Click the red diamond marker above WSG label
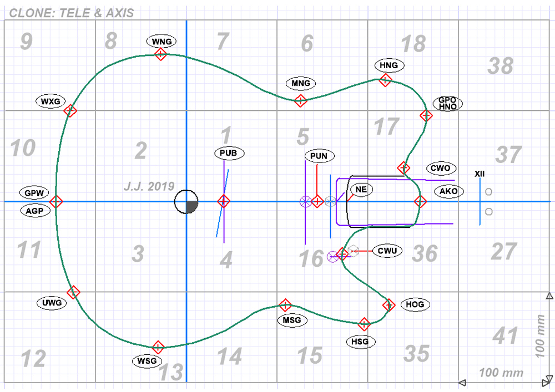 [158, 347]
